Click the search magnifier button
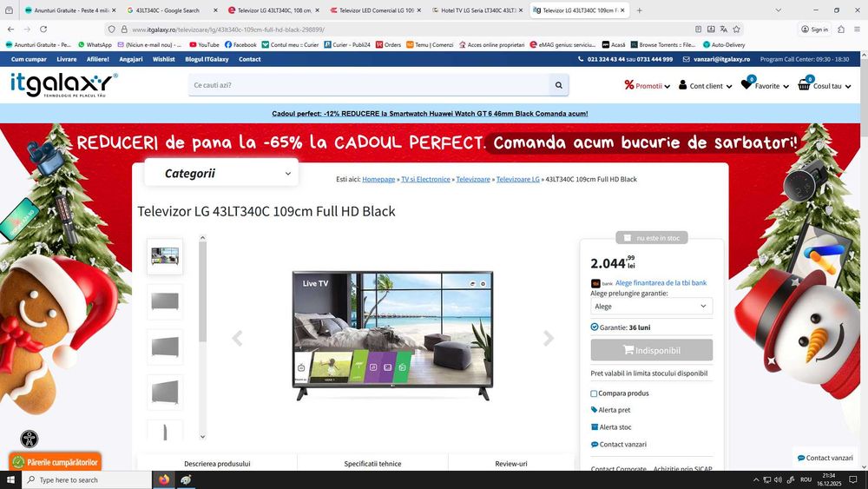 click(x=558, y=85)
